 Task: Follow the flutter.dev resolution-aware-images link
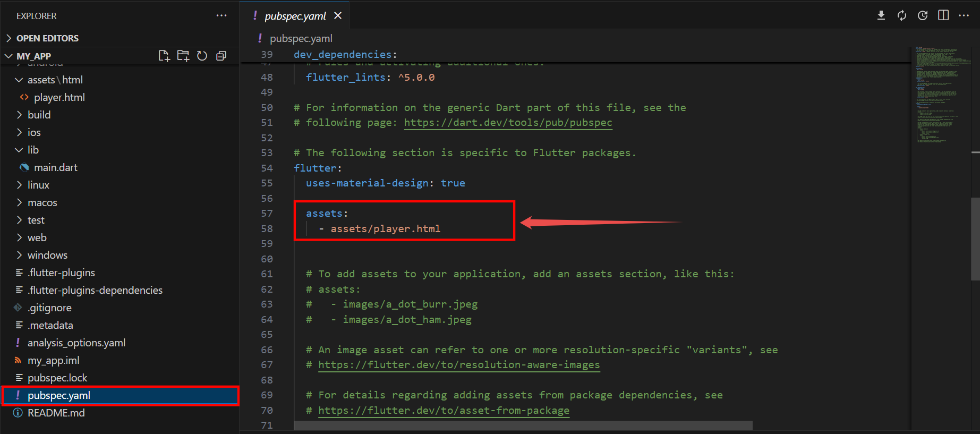[459, 365]
